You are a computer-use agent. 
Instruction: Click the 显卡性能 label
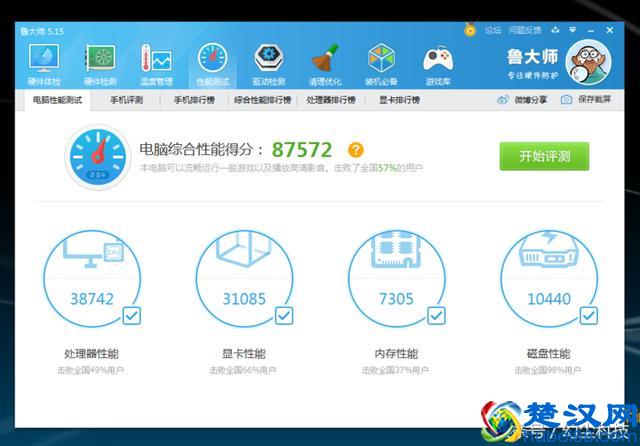point(244,353)
